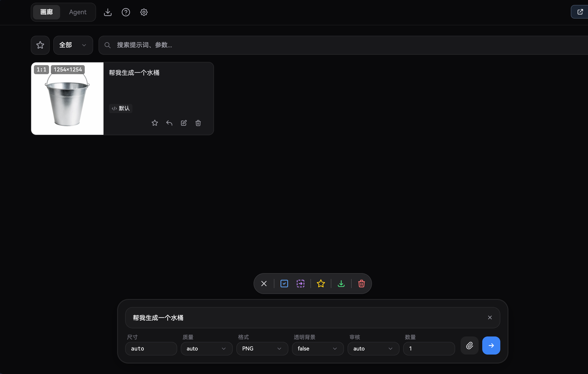Open the 格式 PNG dropdown
The width and height of the screenshot is (588, 374).
pyautogui.click(x=262, y=349)
